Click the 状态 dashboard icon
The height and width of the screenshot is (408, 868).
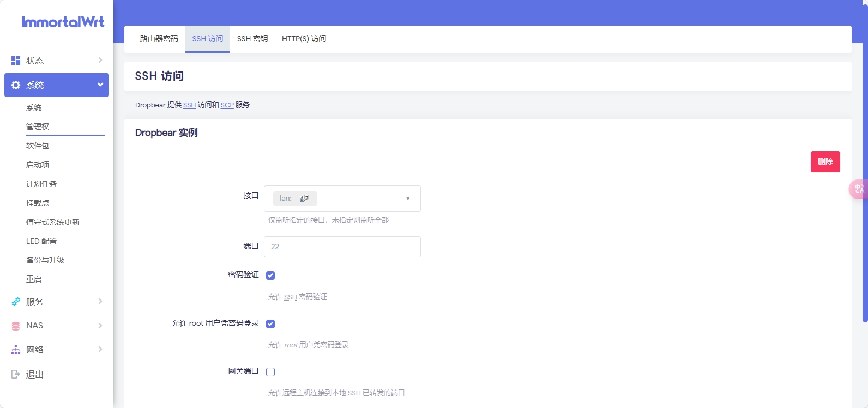tap(16, 61)
